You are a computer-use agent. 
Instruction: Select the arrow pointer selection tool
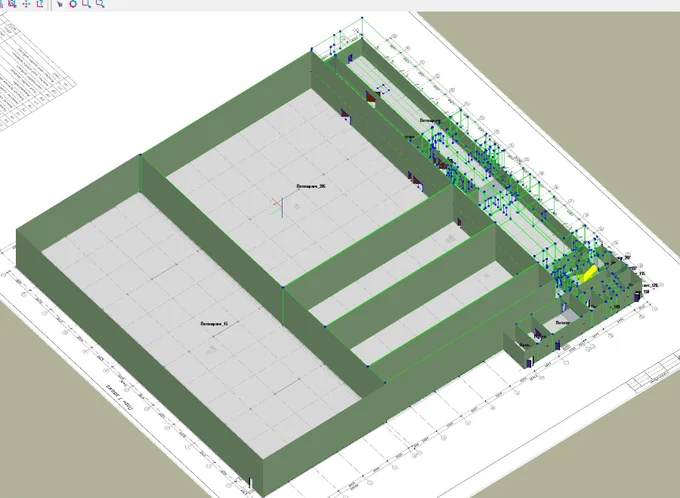[60, 4]
